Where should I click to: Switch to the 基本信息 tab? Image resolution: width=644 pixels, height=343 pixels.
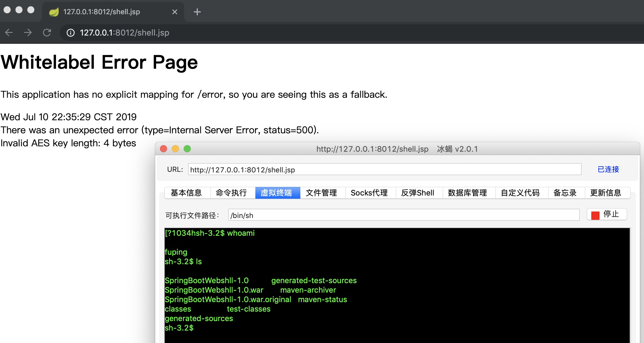click(186, 193)
